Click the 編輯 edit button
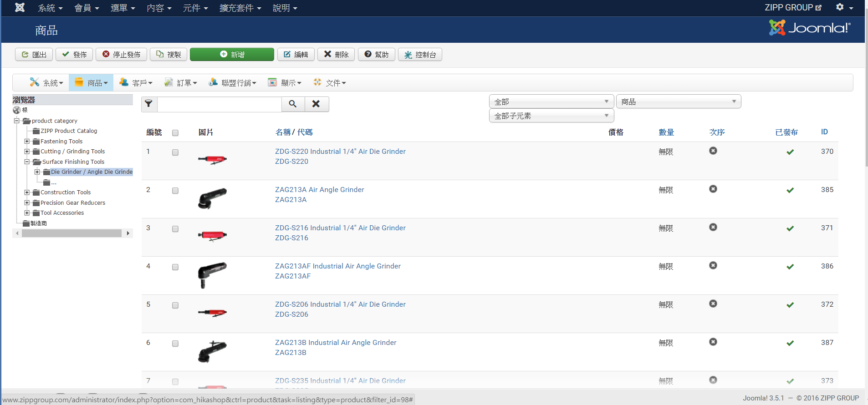This screenshot has width=868, height=405. pyautogui.click(x=296, y=54)
